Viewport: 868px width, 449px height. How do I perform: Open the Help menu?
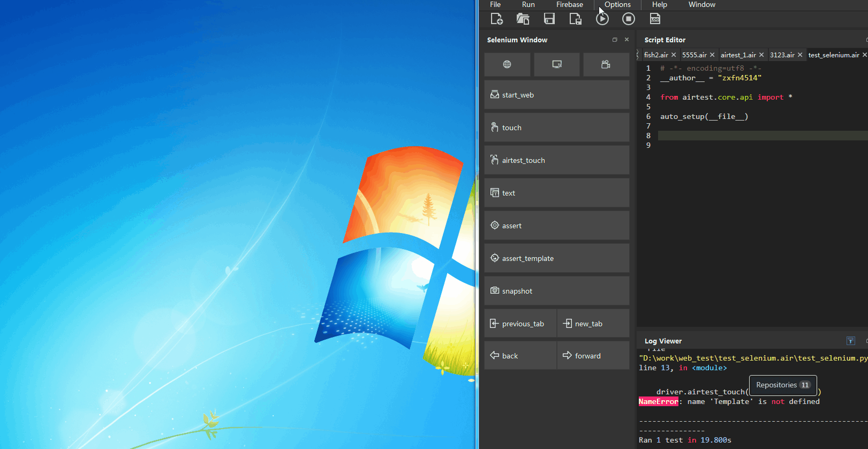click(660, 4)
